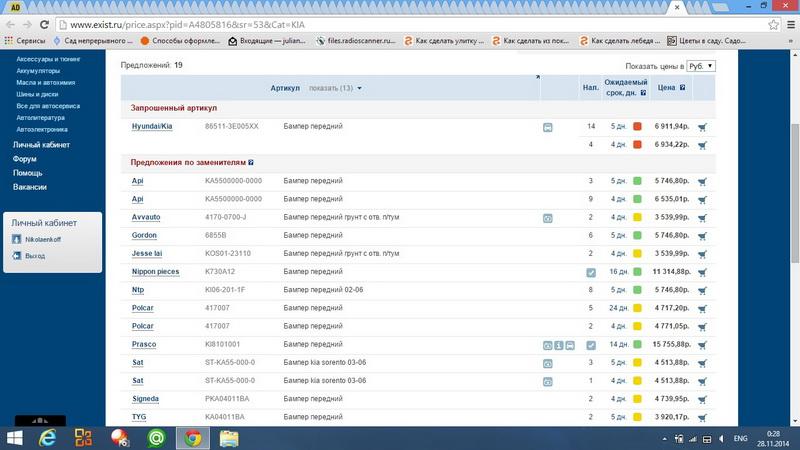This screenshot has height=450, width=800.
Task: Click availability checkmark in Prasco row
Action: pos(591,345)
